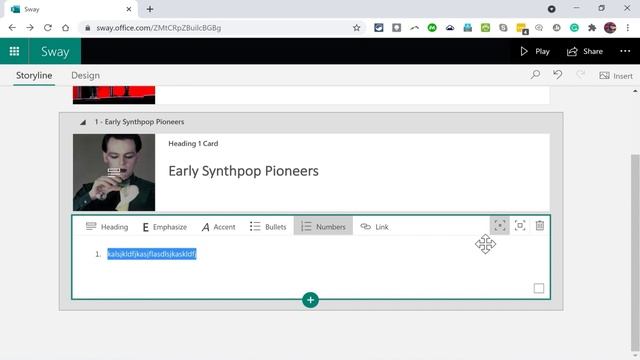The width and height of the screenshot is (640, 360).
Task: Click the scrollbar up arrow
Action: [x=635, y=91]
